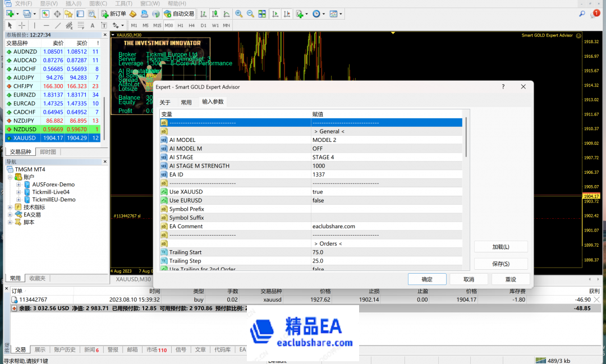Select the trendline drawing tool

58,25
